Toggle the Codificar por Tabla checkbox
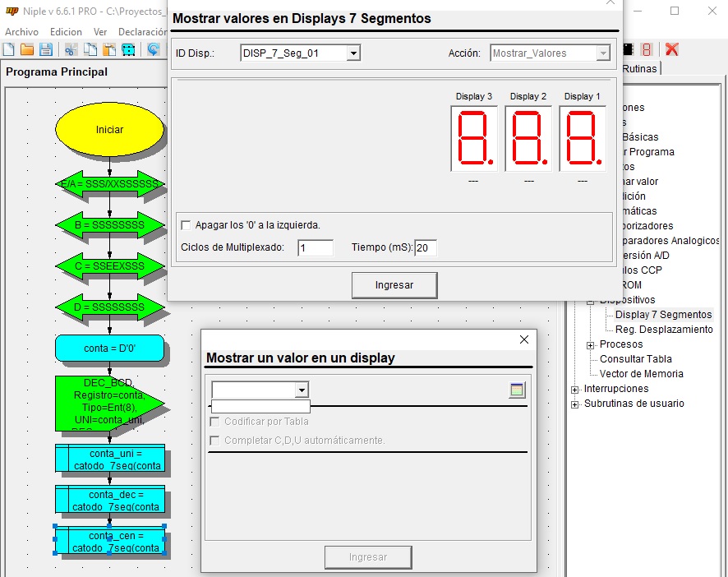 point(214,422)
